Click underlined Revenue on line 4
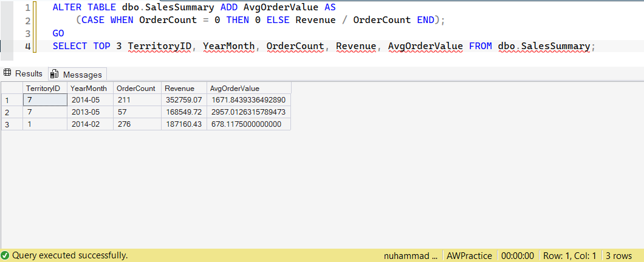This screenshot has width=644, height=262. (x=356, y=46)
